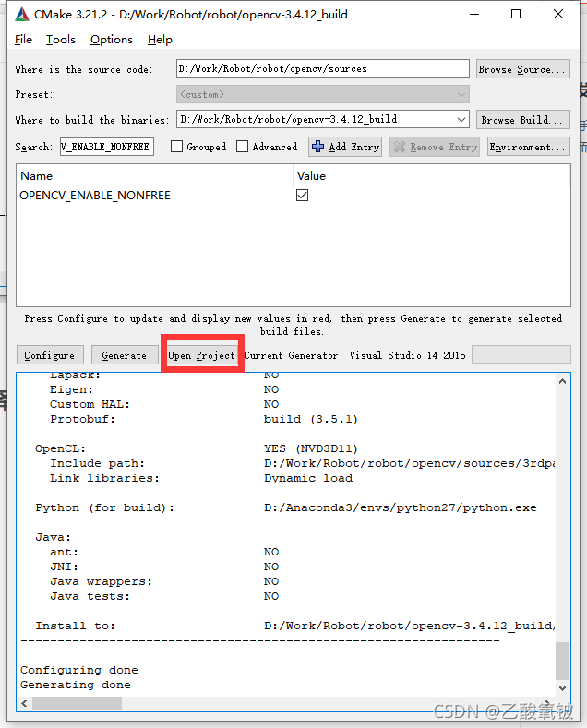Click the Name column header

coord(37,176)
